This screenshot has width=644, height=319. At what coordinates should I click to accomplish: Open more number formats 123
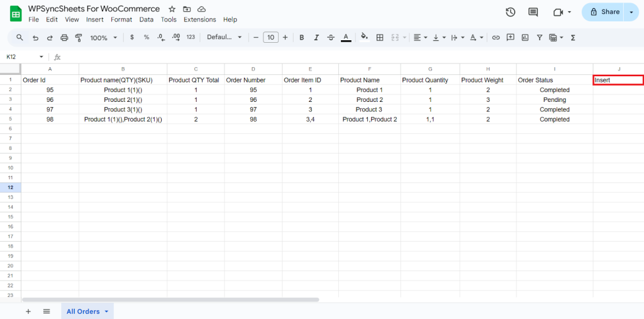pos(191,37)
